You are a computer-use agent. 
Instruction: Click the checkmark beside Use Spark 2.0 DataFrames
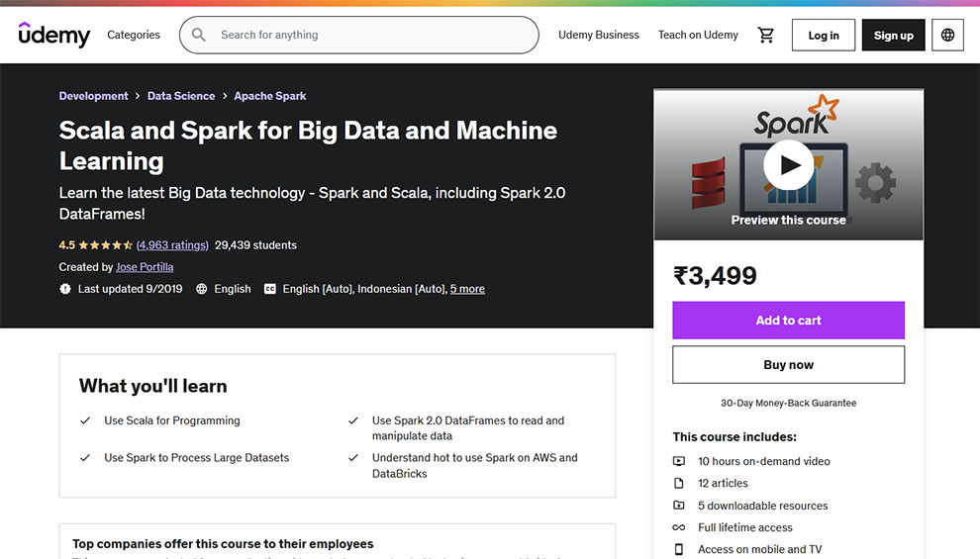[353, 420]
